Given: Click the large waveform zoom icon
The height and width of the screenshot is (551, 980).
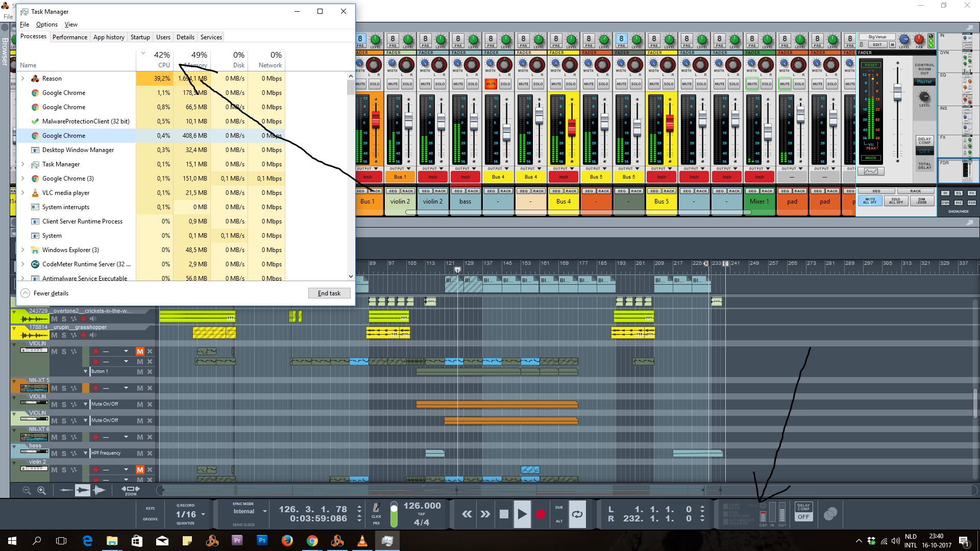Looking at the screenshot, I should click(x=99, y=490).
